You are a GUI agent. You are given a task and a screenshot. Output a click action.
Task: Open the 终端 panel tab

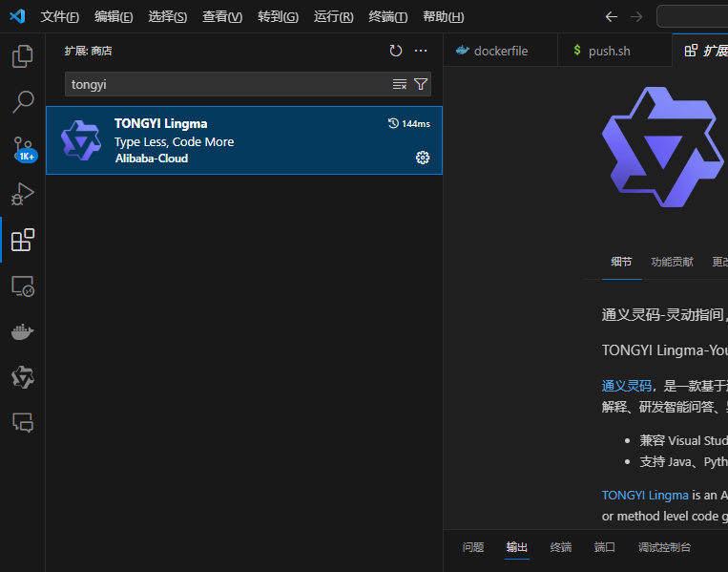(x=561, y=547)
